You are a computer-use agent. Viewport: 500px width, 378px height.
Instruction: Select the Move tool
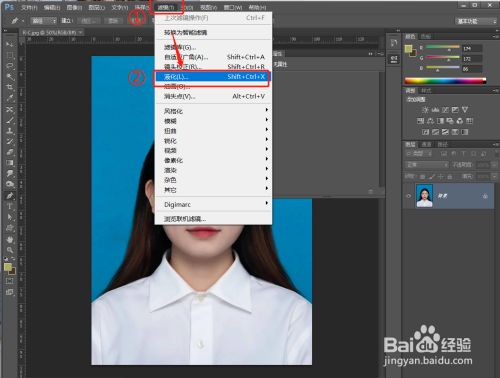point(10,44)
